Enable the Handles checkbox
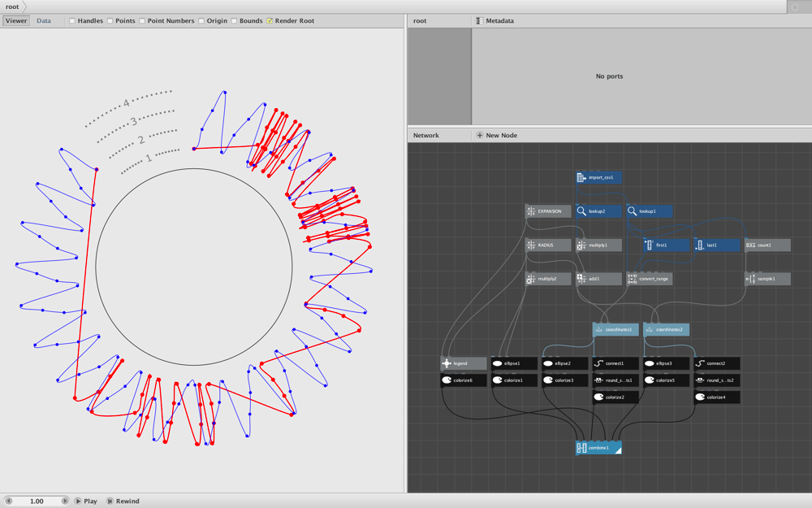Screen dimensions: 812x508 (72, 21)
